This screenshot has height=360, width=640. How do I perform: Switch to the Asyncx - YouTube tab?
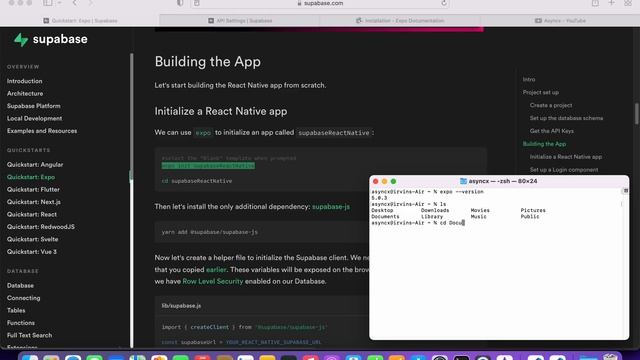pyautogui.click(x=560, y=20)
